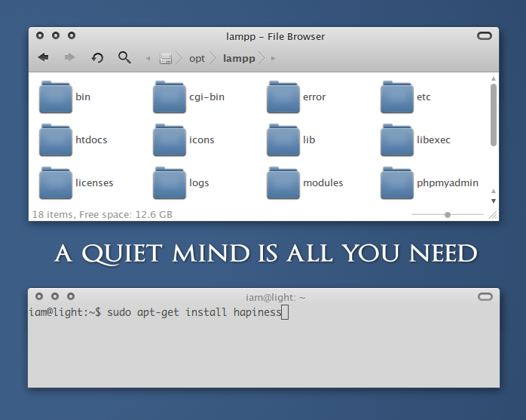
Task: Select the bin folder icon
Action: (x=56, y=97)
